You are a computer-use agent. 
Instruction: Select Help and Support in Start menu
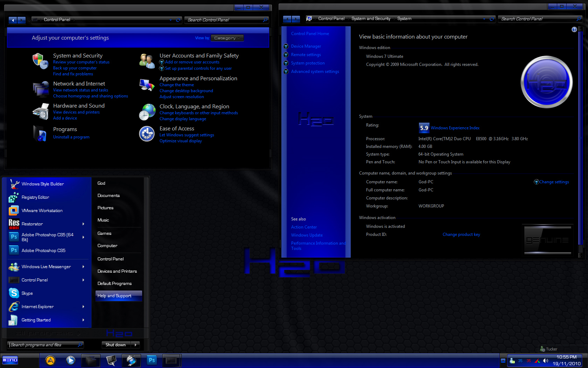(119, 296)
